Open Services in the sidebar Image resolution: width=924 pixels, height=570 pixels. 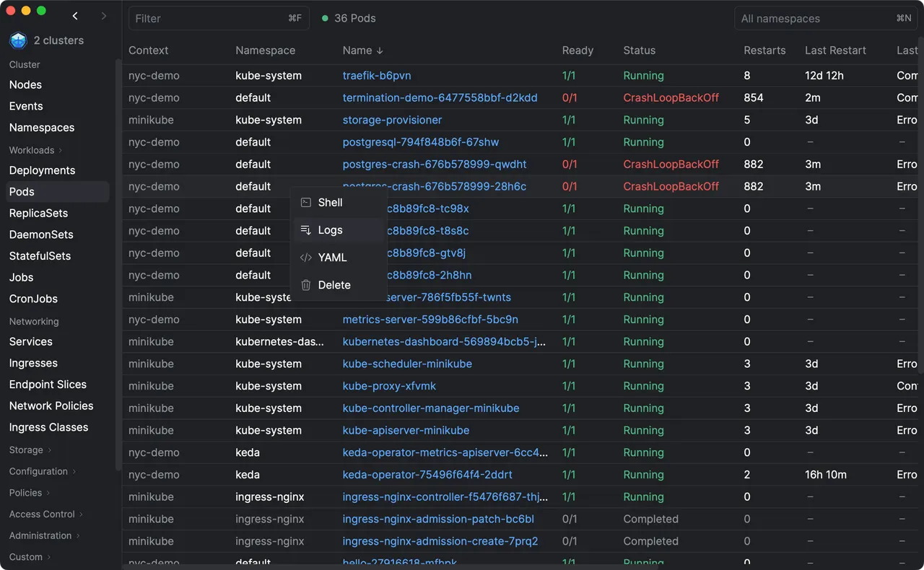[x=30, y=342]
